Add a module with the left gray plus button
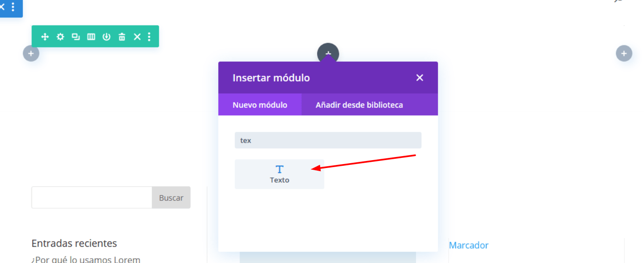 coord(31,54)
